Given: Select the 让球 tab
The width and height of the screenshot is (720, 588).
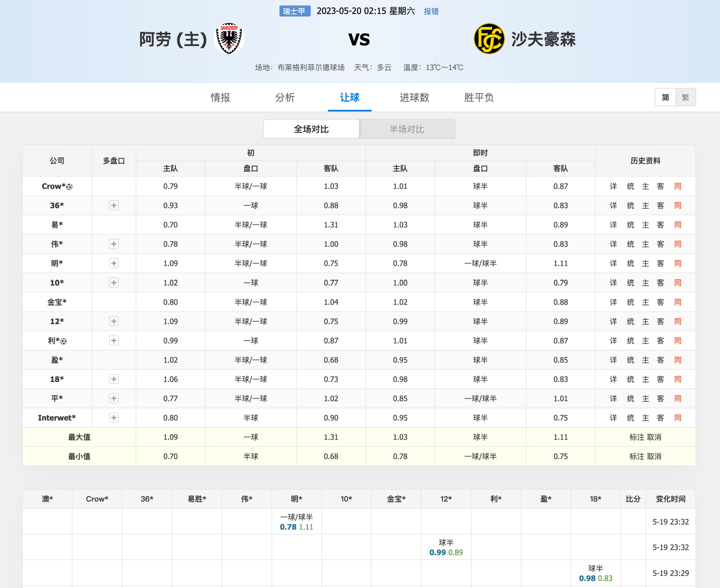Looking at the screenshot, I should [350, 98].
